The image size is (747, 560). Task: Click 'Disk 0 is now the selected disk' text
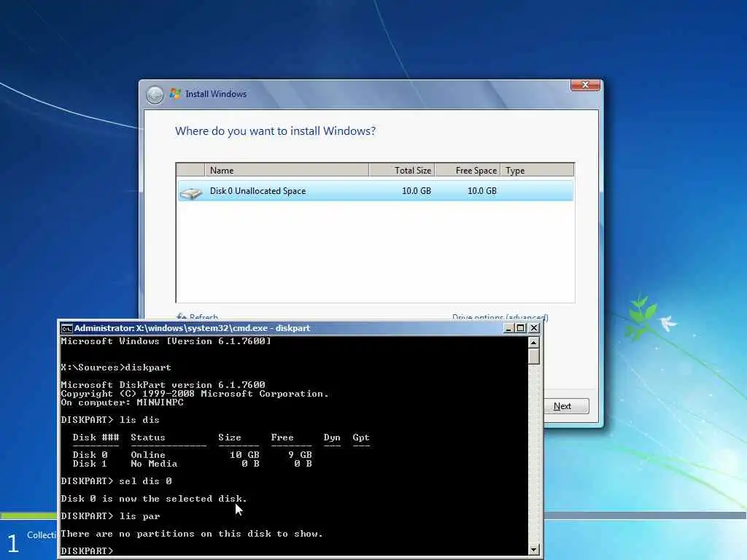[x=154, y=499]
